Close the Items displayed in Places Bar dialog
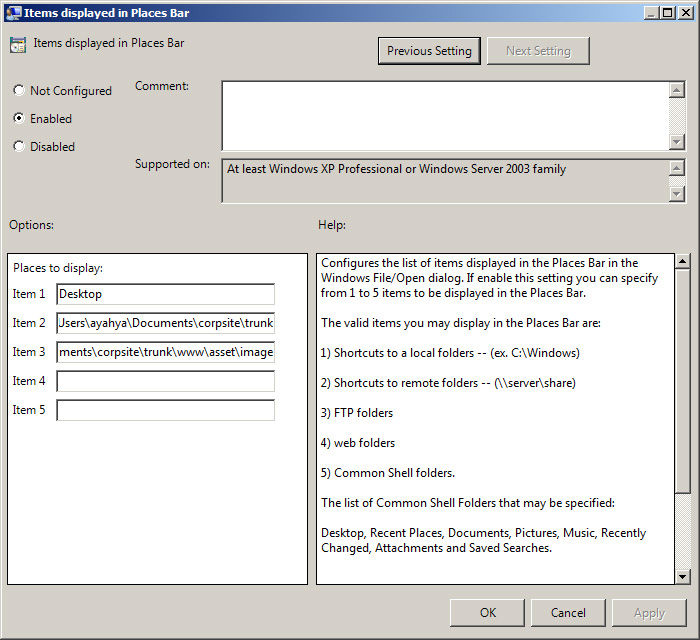The height and width of the screenshot is (640, 700). 685,12
